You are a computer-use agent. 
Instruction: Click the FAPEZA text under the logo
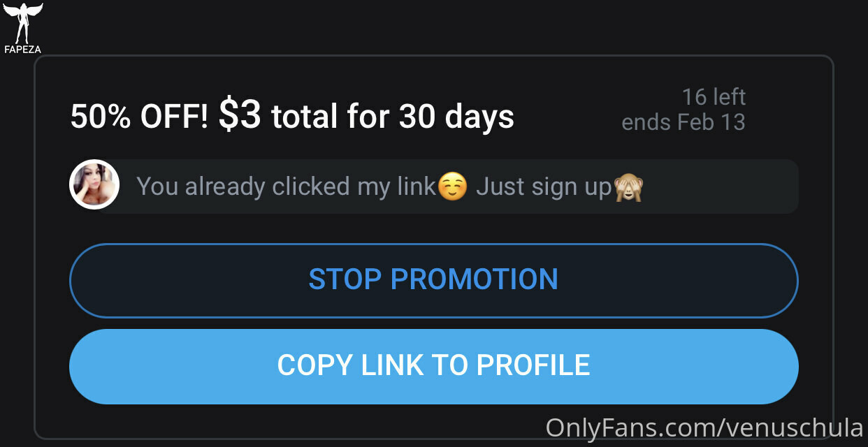point(23,50)
